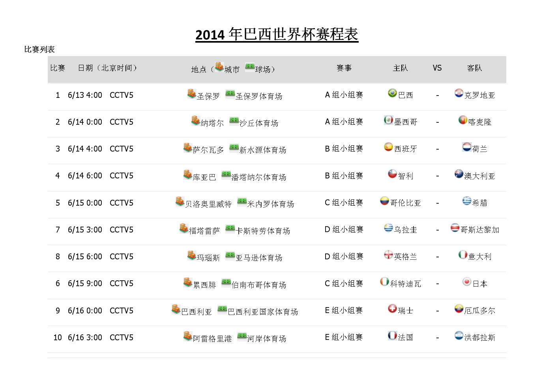554x392 pixels.
Task: Click the Costa Rica flag icon beside 哥斯达黎加
Action: [x=455, y=228]
